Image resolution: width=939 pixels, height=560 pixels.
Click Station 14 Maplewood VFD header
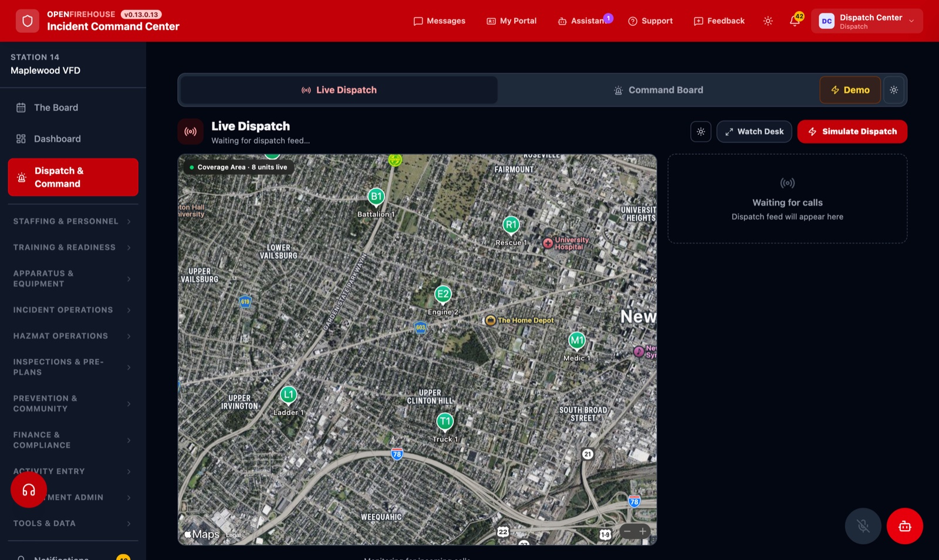(x=73, y=64)
